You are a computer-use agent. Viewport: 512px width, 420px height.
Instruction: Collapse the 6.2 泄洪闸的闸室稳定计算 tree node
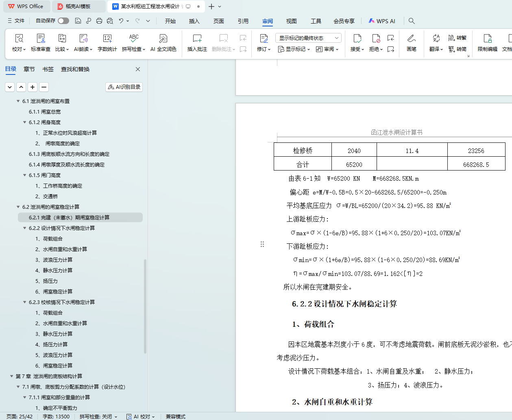pos(18,207)
